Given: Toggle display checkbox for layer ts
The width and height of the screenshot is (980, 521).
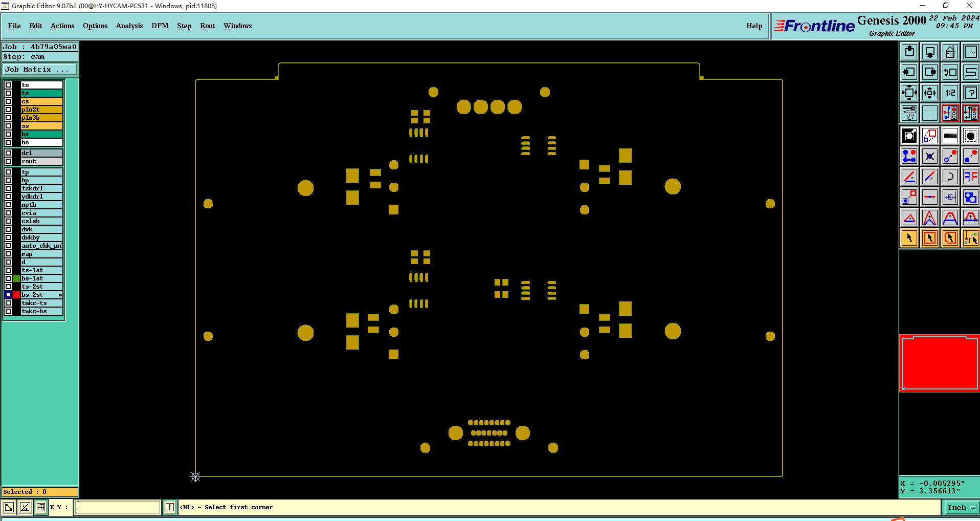Looking at the screenshot, I should (8, 93).
